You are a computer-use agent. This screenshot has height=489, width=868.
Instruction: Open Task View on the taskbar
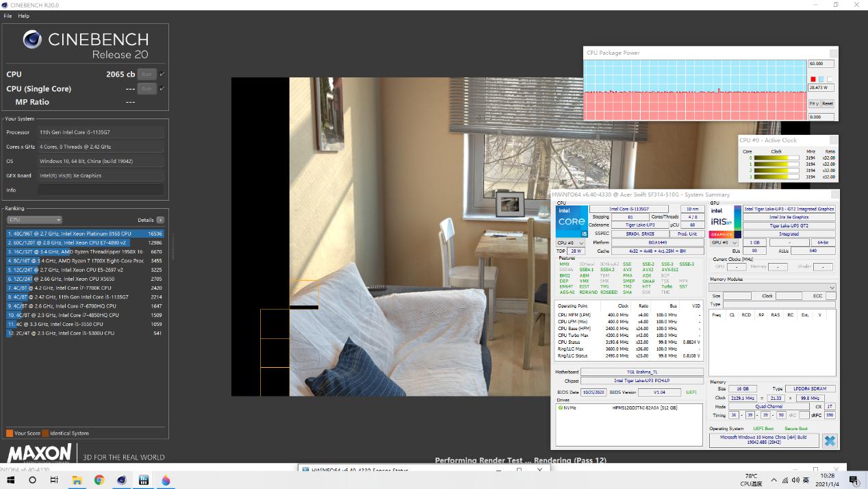point(54,481)
